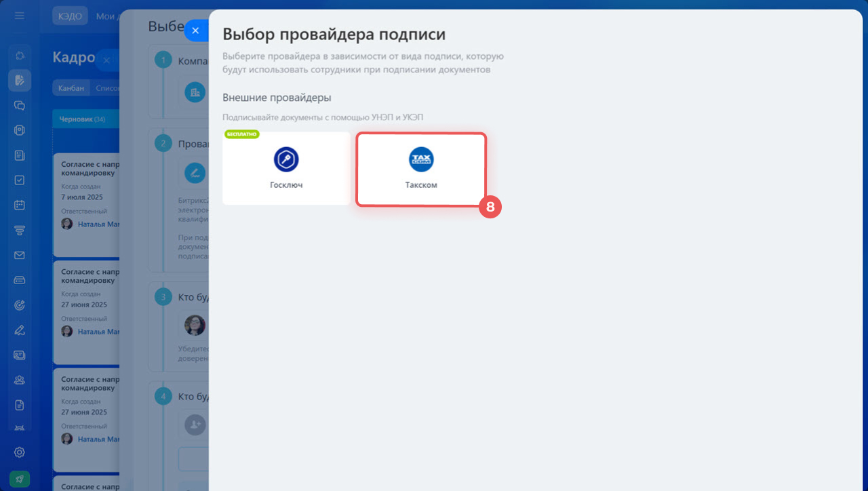This screenshot has width=868, height=491.
Task: Close the underlying panel with the faded X
Action: tap(106, 60)
